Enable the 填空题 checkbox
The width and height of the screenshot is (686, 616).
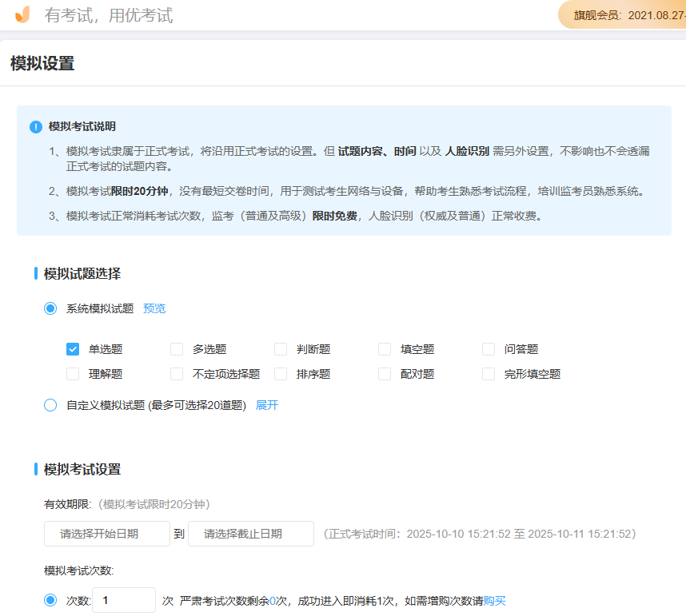[385, 348]
